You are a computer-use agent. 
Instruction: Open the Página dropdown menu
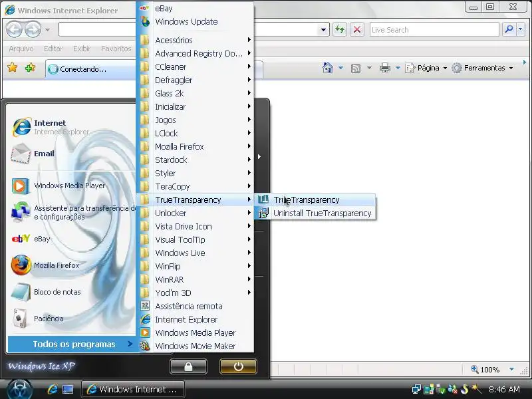pos(426,68)
